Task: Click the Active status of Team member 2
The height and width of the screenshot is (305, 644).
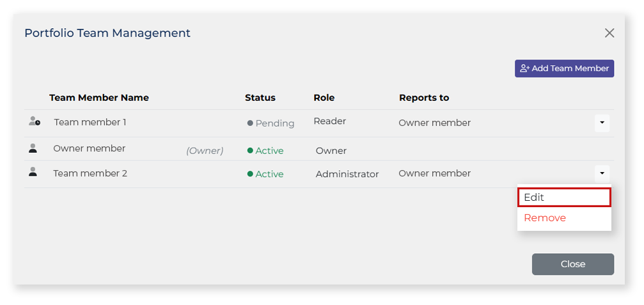Action: click(265, 174)
